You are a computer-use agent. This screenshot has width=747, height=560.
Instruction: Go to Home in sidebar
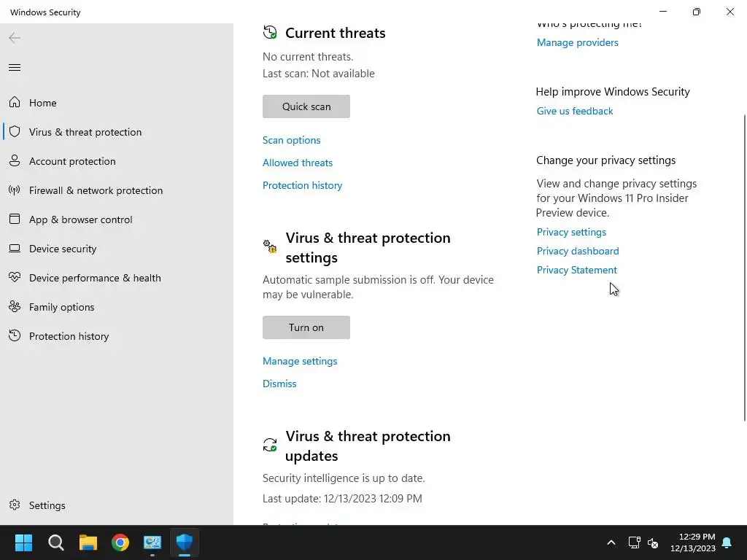[43, 102]
